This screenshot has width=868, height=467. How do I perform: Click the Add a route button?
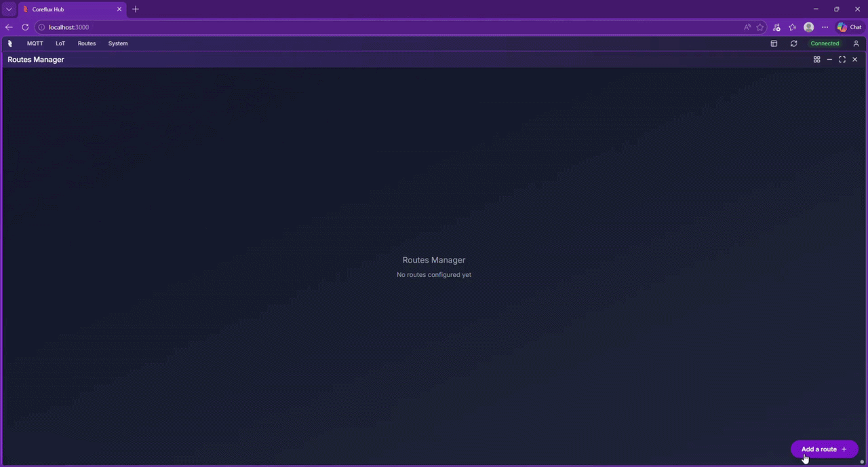pyautogui.click(x=824, y=449)
